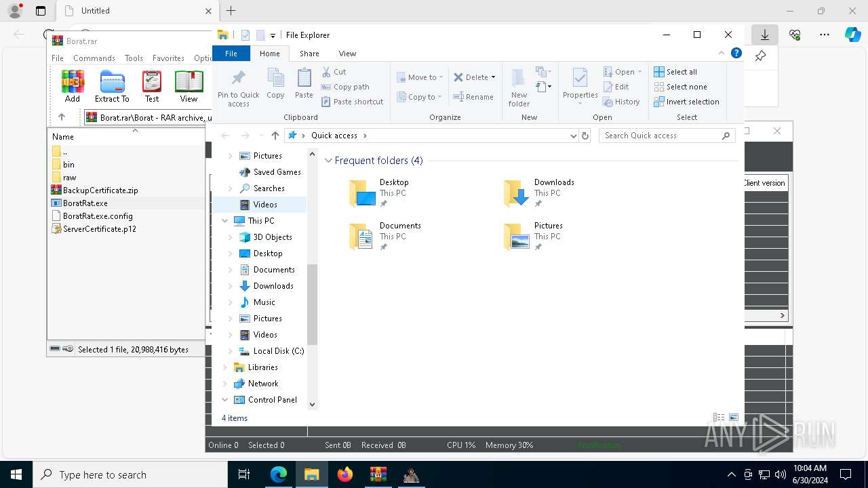Click Pin to Quick access
Screen dimensions: 868x488
tap(239, 87)
